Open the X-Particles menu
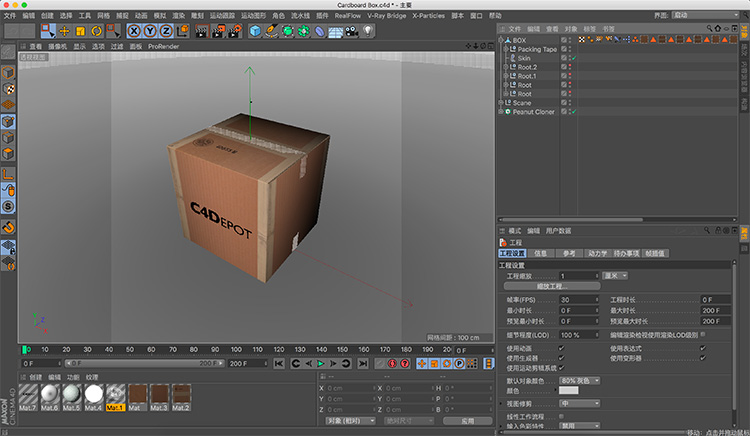 tap(429, 16)
